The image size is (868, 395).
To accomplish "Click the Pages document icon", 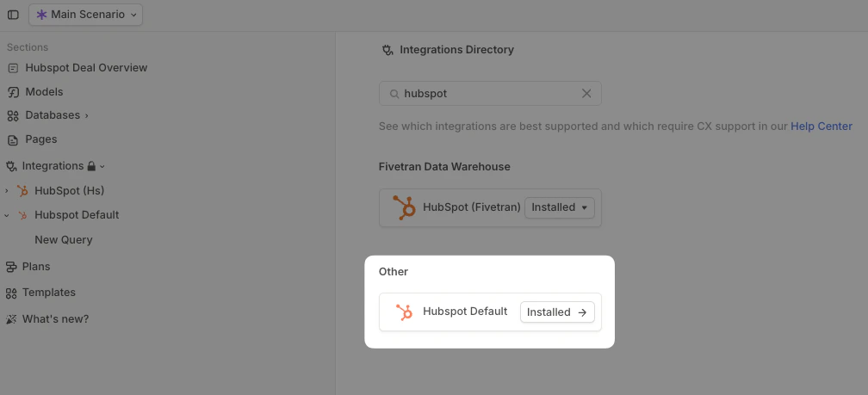I will [x=13, y=139].
